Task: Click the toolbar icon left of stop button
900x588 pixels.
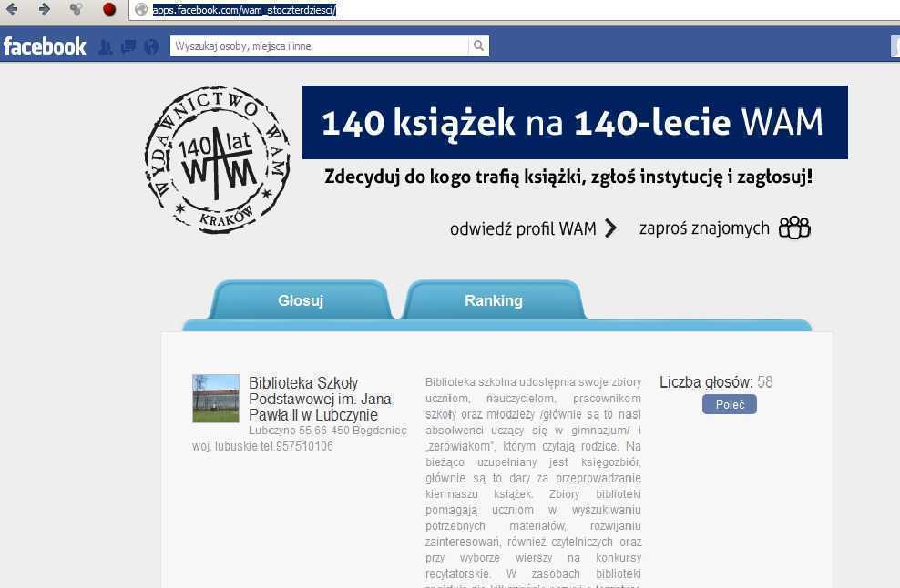Action: 76,9
